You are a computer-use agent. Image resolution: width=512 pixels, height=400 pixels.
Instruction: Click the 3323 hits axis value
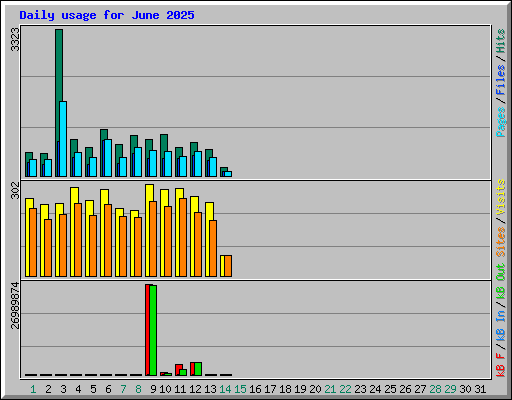tap(15, 40)
